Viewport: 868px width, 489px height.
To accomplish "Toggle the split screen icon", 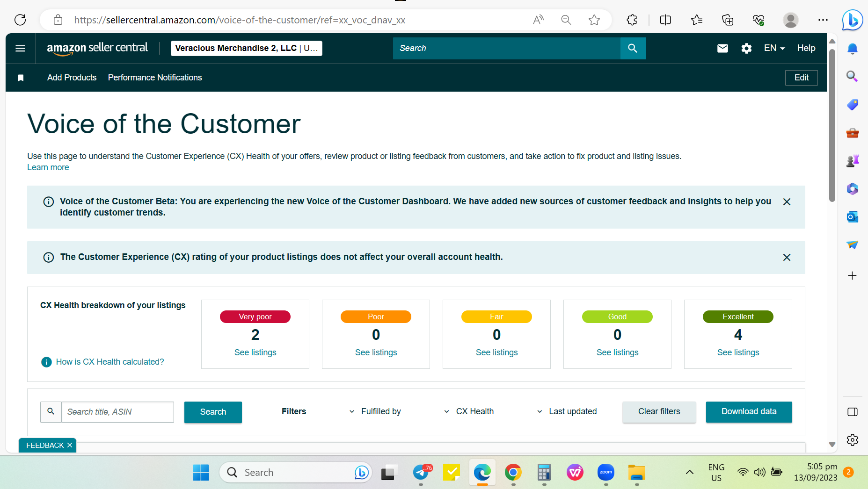I will pos(665,20).
